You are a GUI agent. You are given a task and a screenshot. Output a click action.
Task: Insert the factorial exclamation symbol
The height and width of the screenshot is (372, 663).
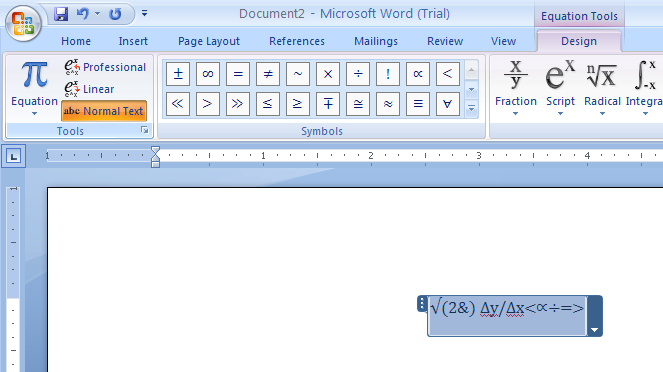(x=388, y=74)
